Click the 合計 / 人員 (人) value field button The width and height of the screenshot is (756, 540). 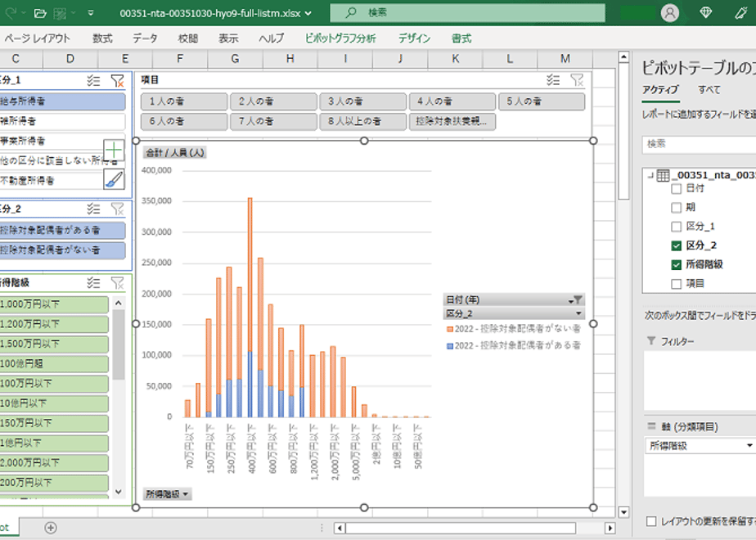tap(175, 153)
